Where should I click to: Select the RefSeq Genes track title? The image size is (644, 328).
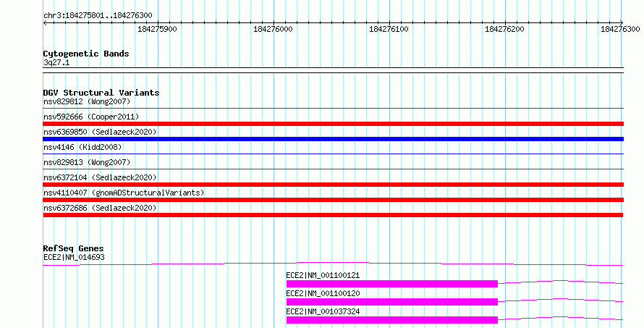[73, 248]
